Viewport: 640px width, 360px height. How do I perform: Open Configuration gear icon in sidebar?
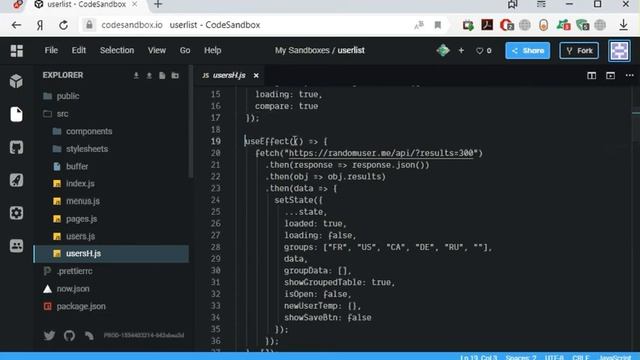point(16,213)
